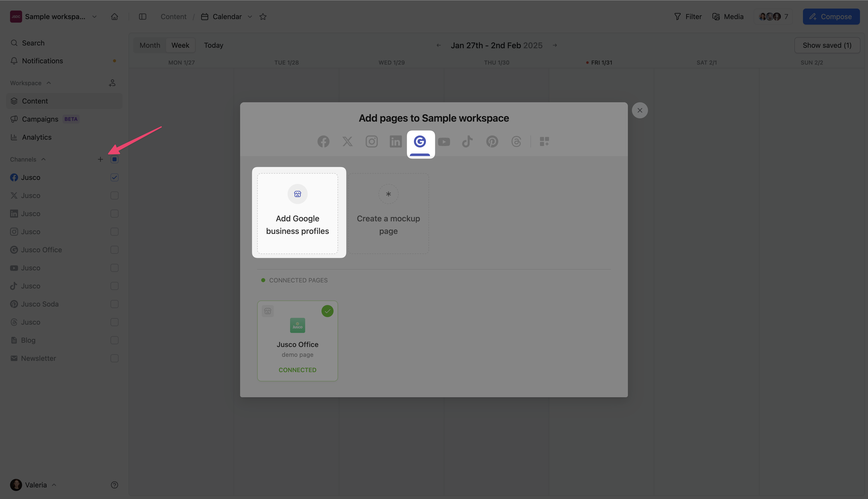Uncheck the Facebook Jusco channel checkbox
Viewport: 868px width, 499px height.
click(115, 178)
